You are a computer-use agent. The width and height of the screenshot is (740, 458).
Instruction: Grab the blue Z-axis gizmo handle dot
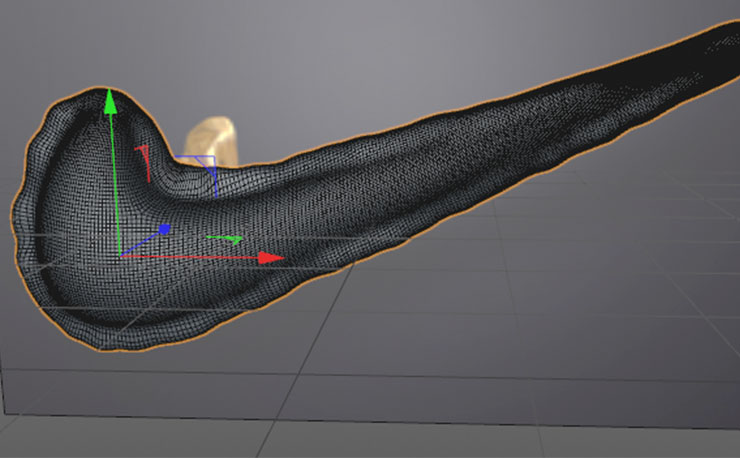164,229
